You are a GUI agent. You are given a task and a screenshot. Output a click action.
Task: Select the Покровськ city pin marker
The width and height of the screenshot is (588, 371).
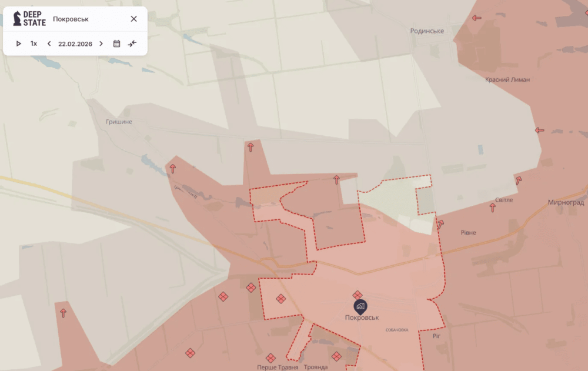click(x=360, y=306)
